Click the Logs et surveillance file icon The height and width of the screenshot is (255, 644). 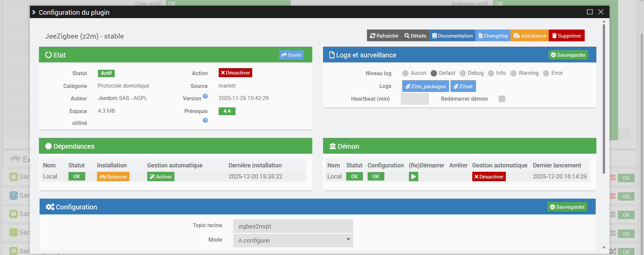point(332,55)
